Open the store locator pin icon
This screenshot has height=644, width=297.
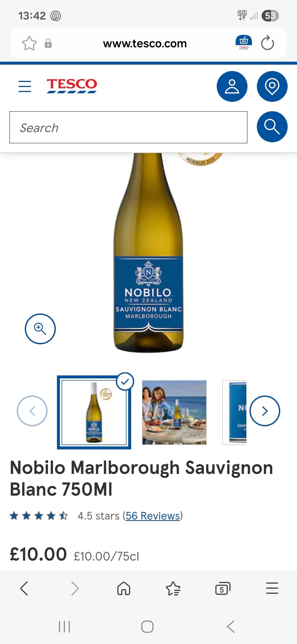(272, 86)
